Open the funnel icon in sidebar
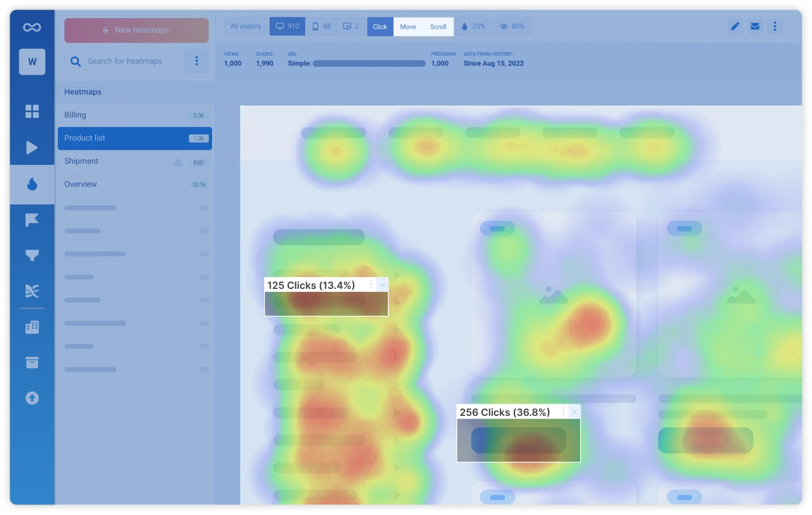The width and height of the screenshot is (812, 515). [32, 256]
